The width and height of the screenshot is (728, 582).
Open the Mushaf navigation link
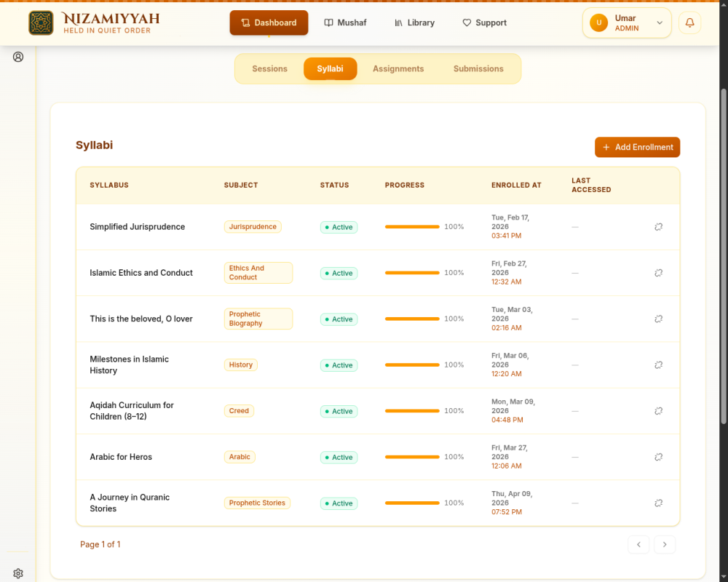345,23
